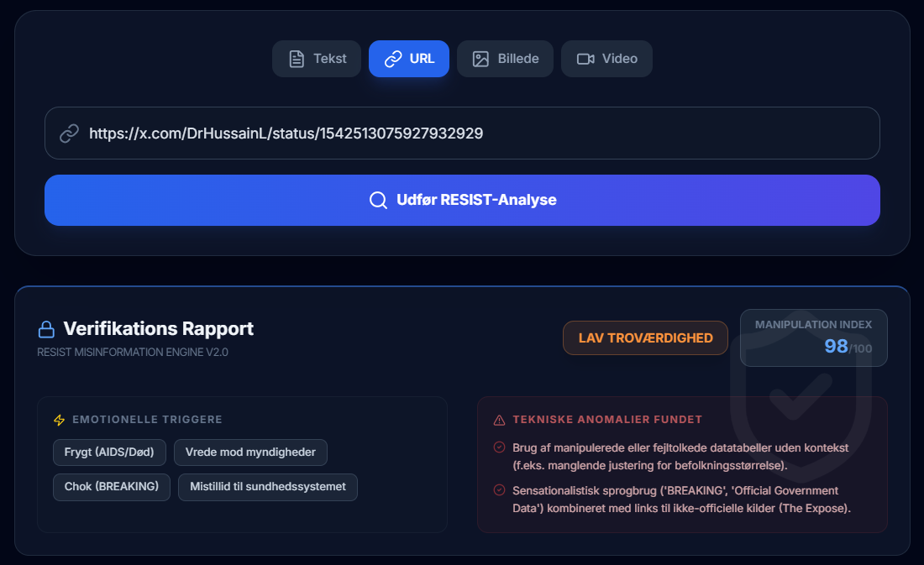Viewport: 924px width, 565px height.
Task: Click the warning triangle icon for Tekniske Anomalier
Action: (499, 420)
